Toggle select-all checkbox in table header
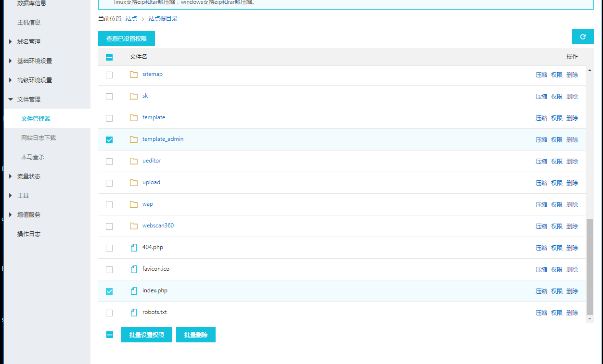Image resolution: width=603 pixels, height=364 pixels. coord(109,57)
